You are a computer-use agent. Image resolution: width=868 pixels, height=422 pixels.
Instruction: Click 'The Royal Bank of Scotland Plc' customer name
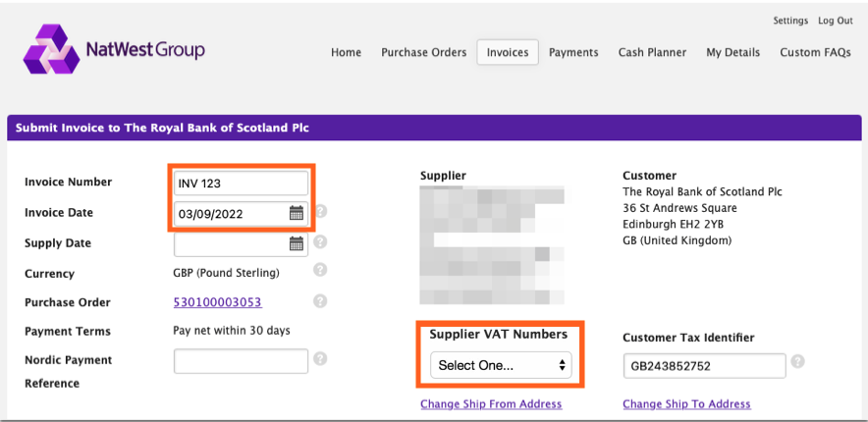702,192
